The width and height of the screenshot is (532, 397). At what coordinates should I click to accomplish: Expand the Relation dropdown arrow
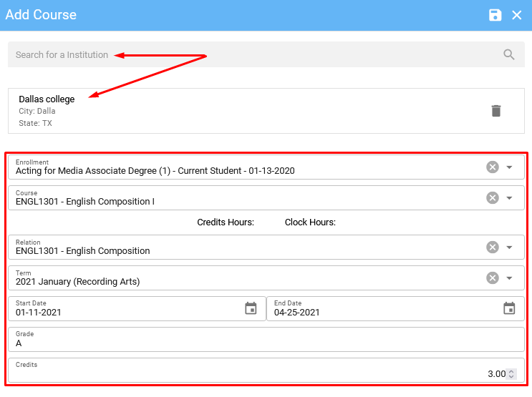pyautogui.click(x=510, y=247)
